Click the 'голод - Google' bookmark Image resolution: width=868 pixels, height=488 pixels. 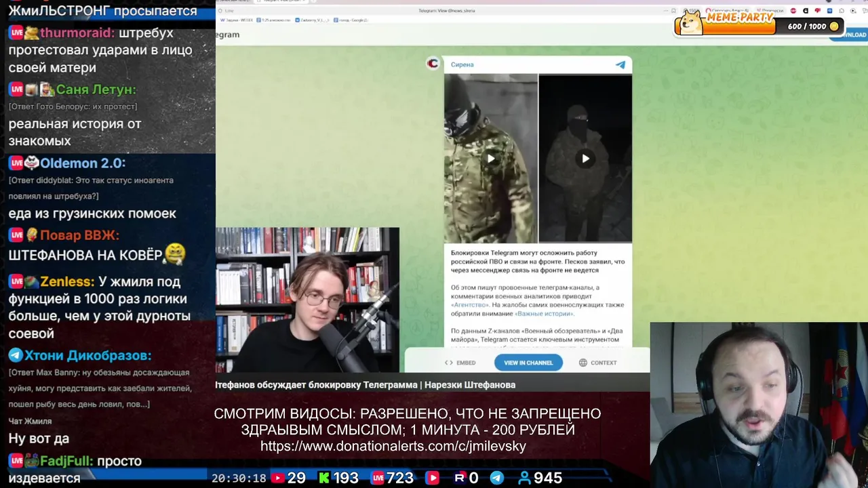pos(350,20)
